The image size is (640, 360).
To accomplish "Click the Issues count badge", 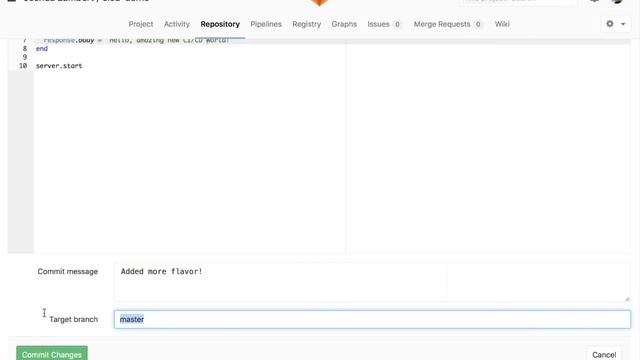I will [397, 24].
